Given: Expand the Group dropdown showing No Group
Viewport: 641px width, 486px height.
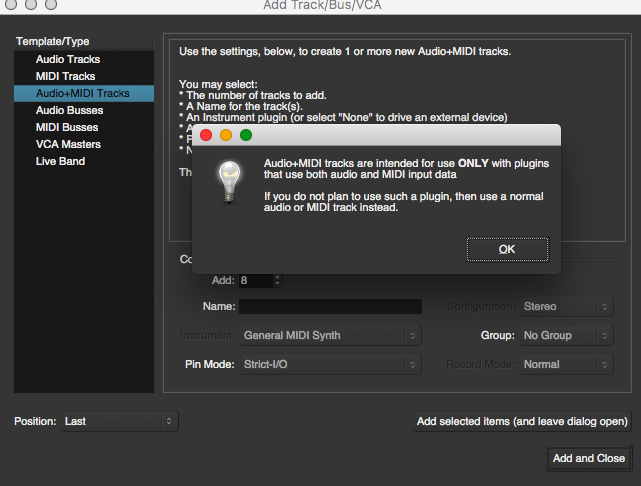Looking at the screenshot, I should [x=566, y=336].
